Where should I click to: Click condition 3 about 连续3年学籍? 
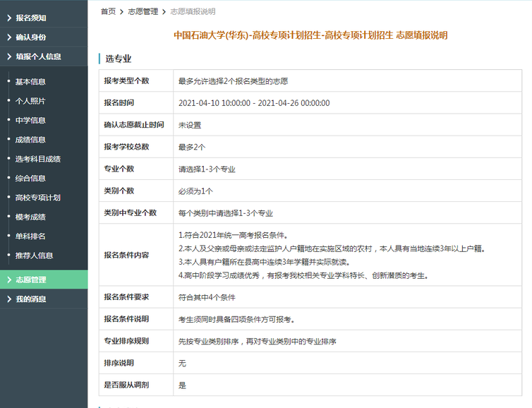tap(264, 262)
